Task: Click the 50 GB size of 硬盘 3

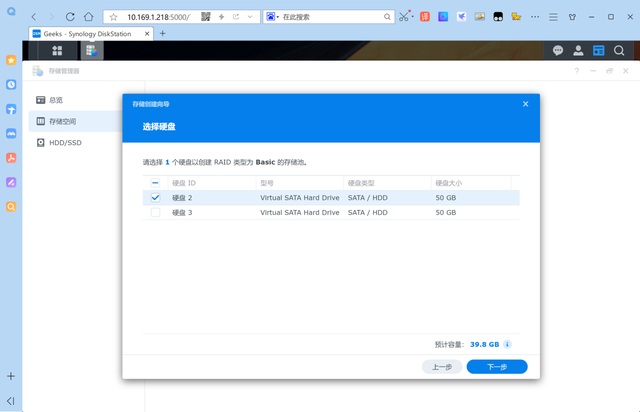Action: click(x=446, y=212)
